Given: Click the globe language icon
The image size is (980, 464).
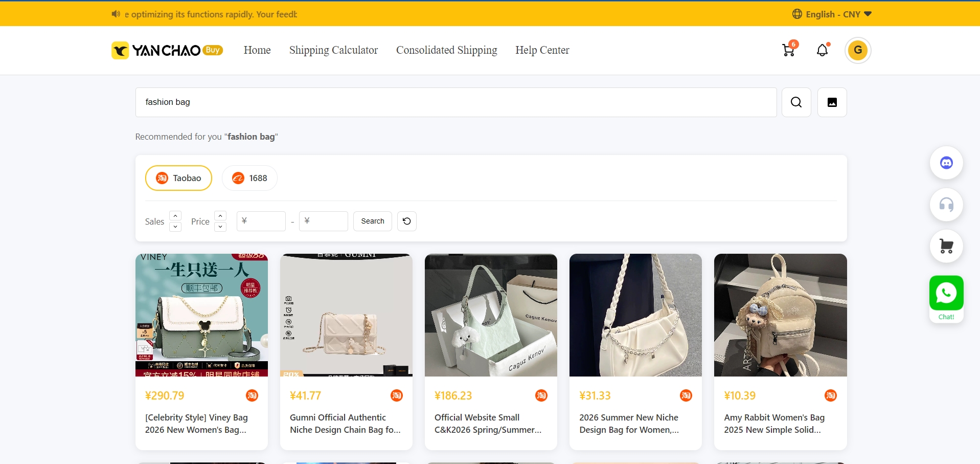Looking at the screenshot, I should coord(797,14).
